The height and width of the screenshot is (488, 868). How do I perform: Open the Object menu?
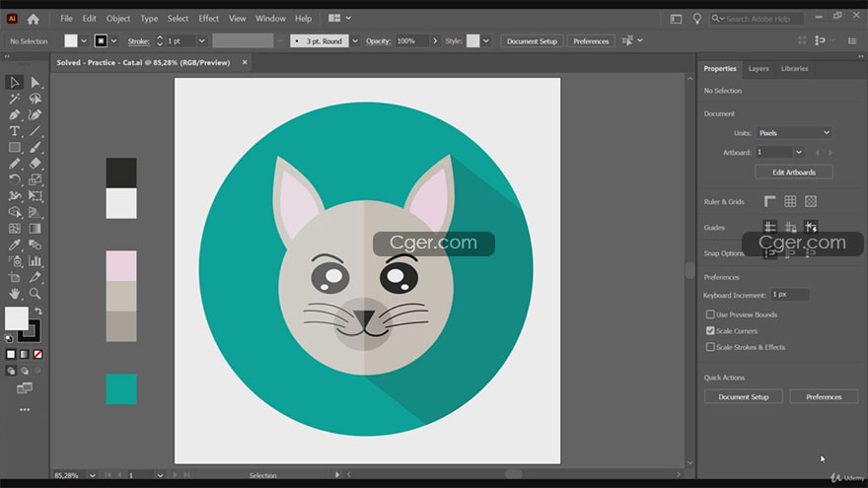pos(118,19)
